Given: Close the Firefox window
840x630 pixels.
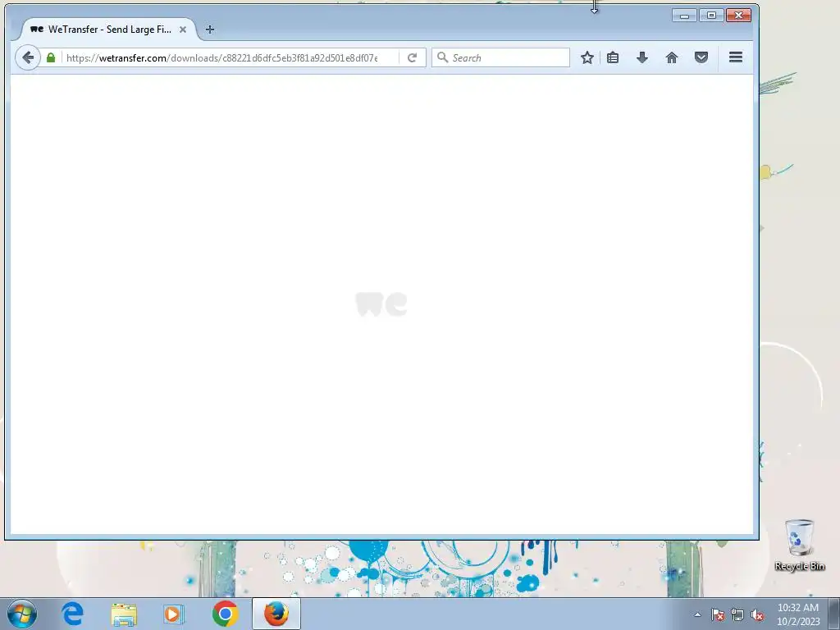Looking at the screenshot, I should [739, 16].
